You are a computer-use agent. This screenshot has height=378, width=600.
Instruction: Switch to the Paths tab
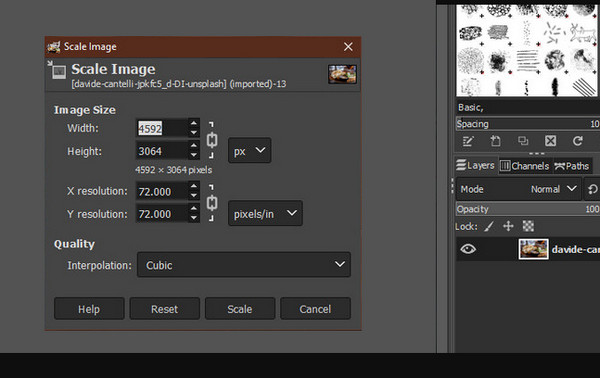click(x=572, y=166)
